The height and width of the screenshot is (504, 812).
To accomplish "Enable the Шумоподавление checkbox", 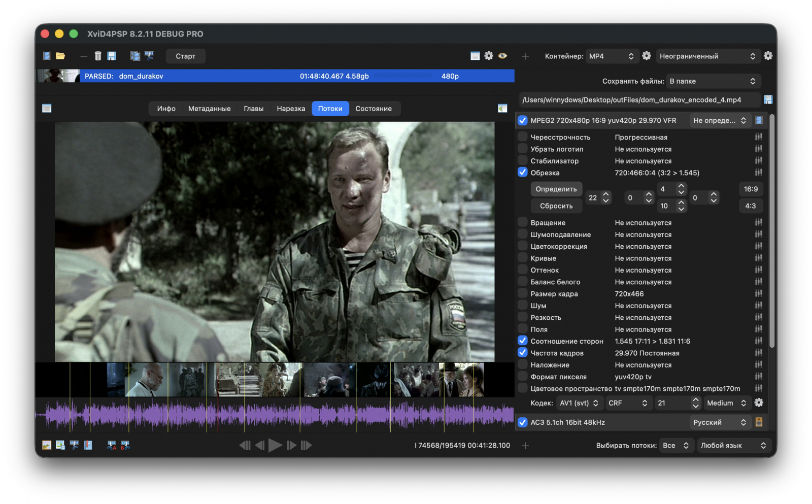I will point(522,234).
